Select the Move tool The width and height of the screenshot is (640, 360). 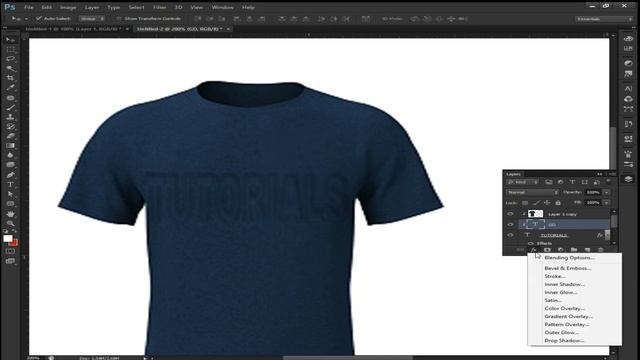tap(11, 40)
